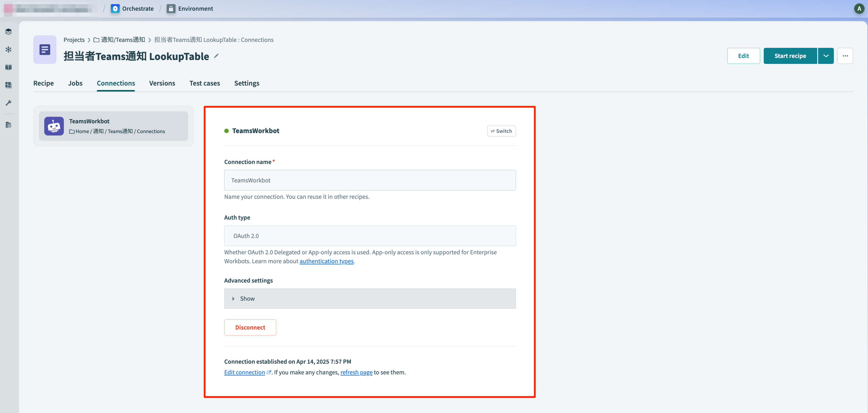Viewport: 868px width, 413px height.
Task: Click the Switch connection button
Action: [x=501, y=131]
